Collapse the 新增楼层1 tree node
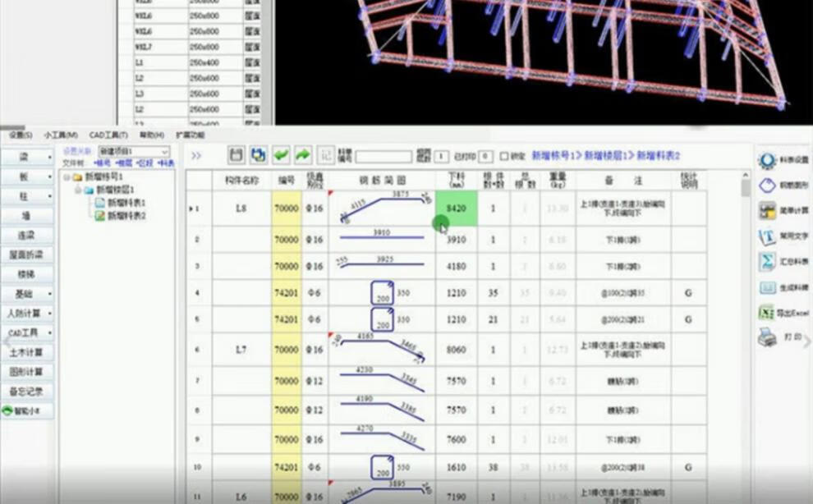The height and width of the screenshot is (504, 813). [x=78, y=190]
